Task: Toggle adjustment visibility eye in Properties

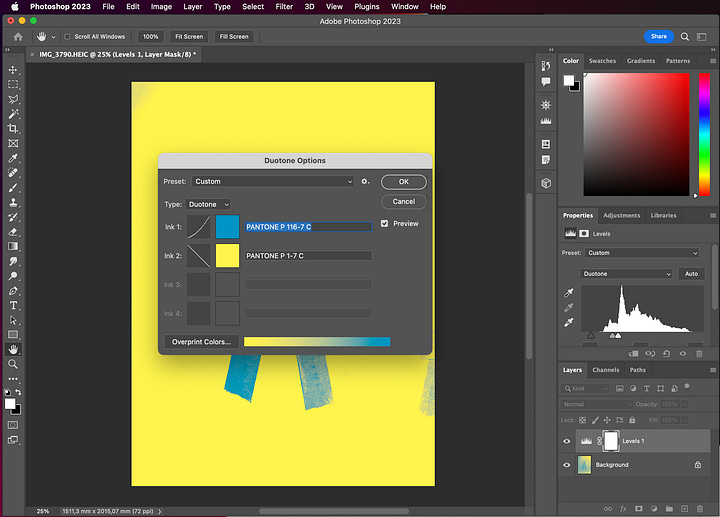Action: pyautogui.click(x=683, y=354)
